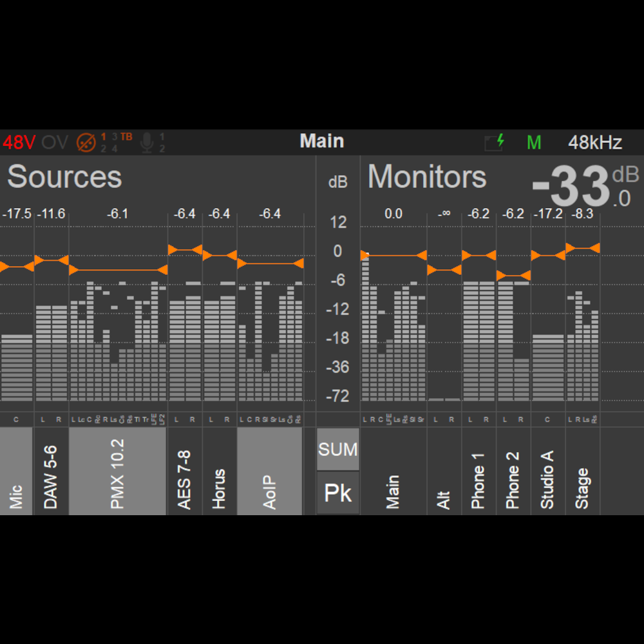Toggle the SUM button
Screen dimensions: 644x644
coord(338,450)
